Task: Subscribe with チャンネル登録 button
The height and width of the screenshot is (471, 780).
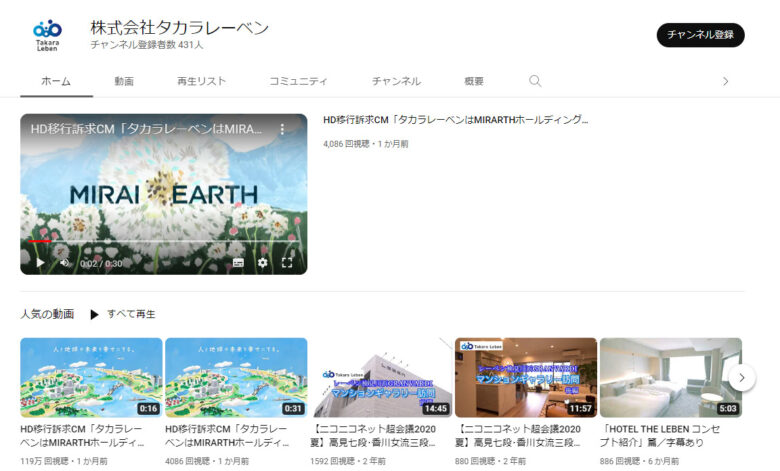Action: tap(700, 35)
